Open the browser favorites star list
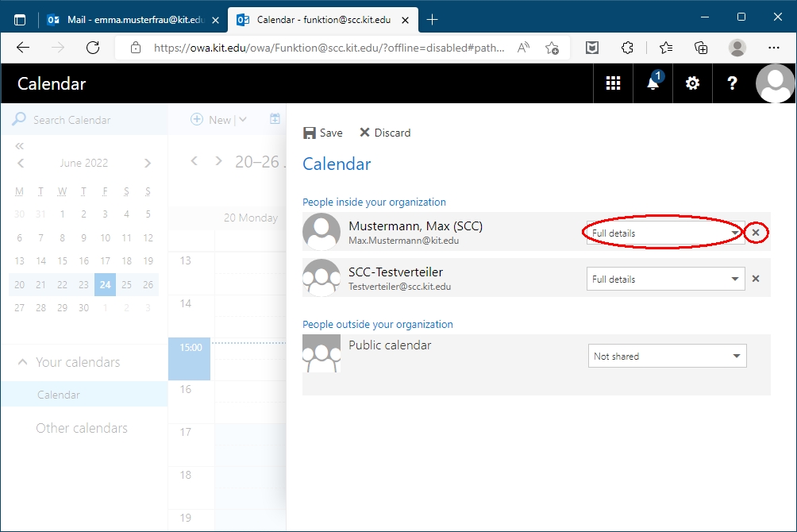Screen dimensions: 797x532 click(x=665, y=48)
